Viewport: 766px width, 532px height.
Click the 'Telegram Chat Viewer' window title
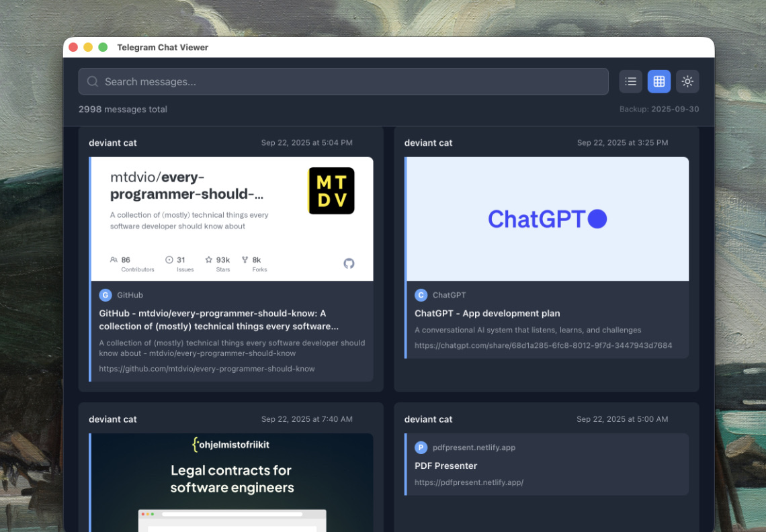[163, 48]
